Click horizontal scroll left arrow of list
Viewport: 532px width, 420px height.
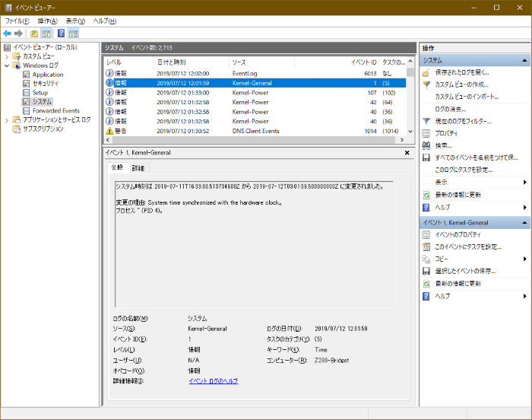[108, 140]
